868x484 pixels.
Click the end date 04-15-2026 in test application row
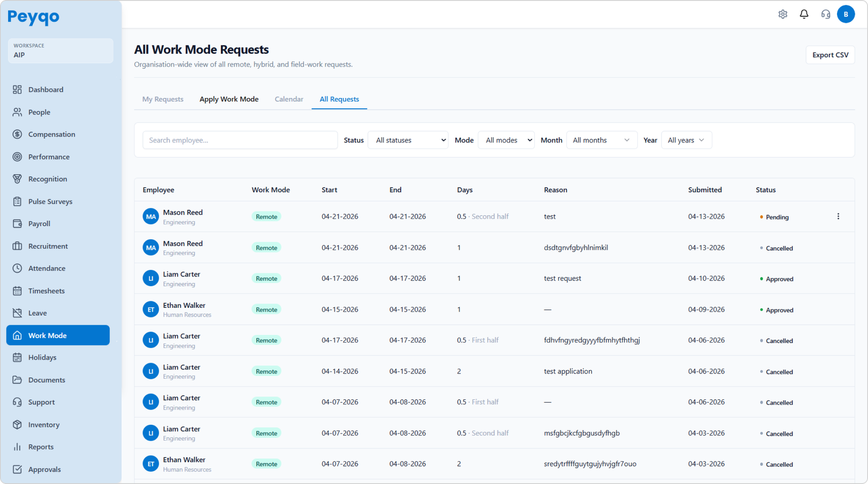point(407,371)
